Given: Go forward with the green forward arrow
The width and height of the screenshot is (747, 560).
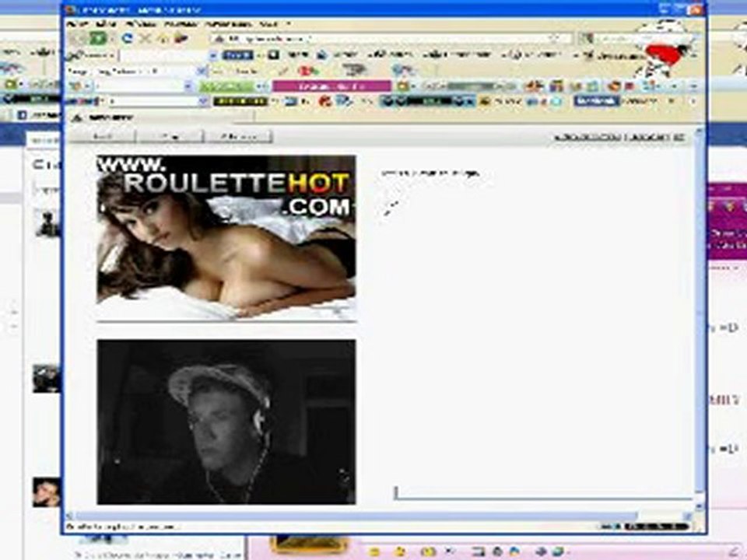Looking at the screenshot, I should click(99, 39).
